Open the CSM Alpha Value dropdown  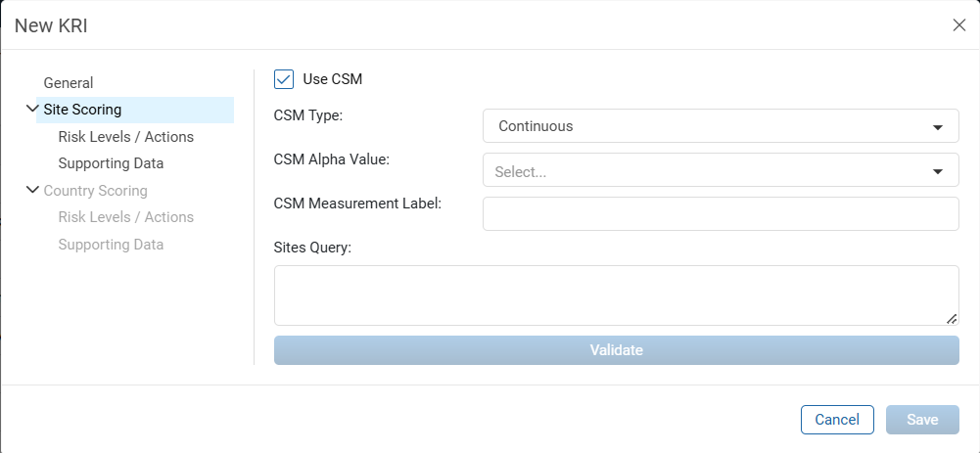[x=721, y=170]
